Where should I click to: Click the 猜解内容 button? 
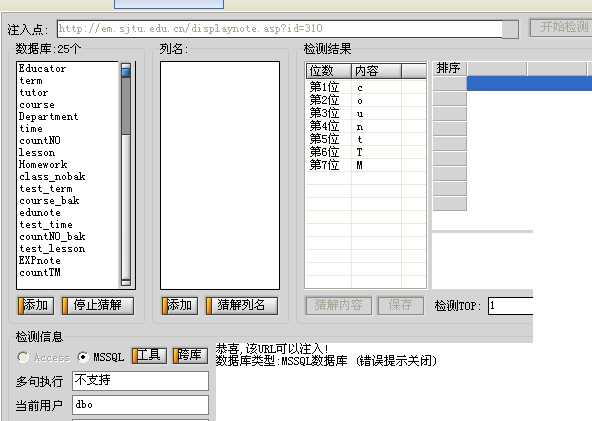[338, 305]
